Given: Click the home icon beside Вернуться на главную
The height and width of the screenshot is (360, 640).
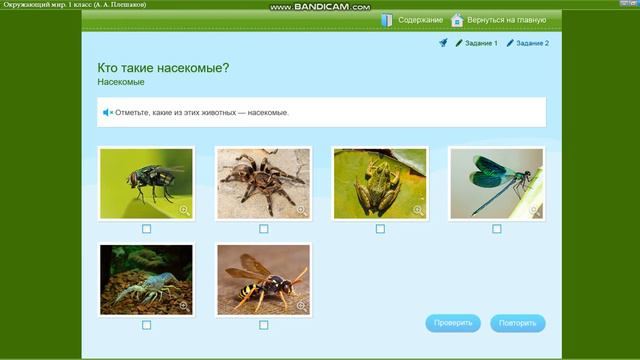Looking at the screenshot, I should [x=457, y=20].
